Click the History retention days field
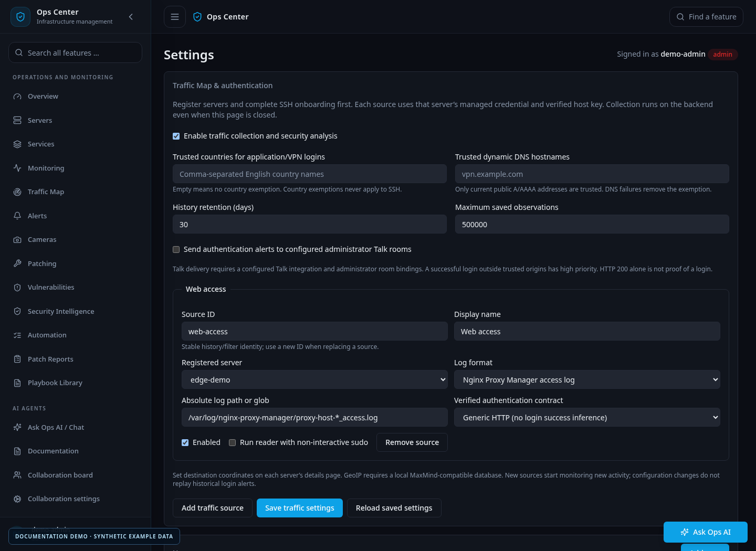 (310, 225)
